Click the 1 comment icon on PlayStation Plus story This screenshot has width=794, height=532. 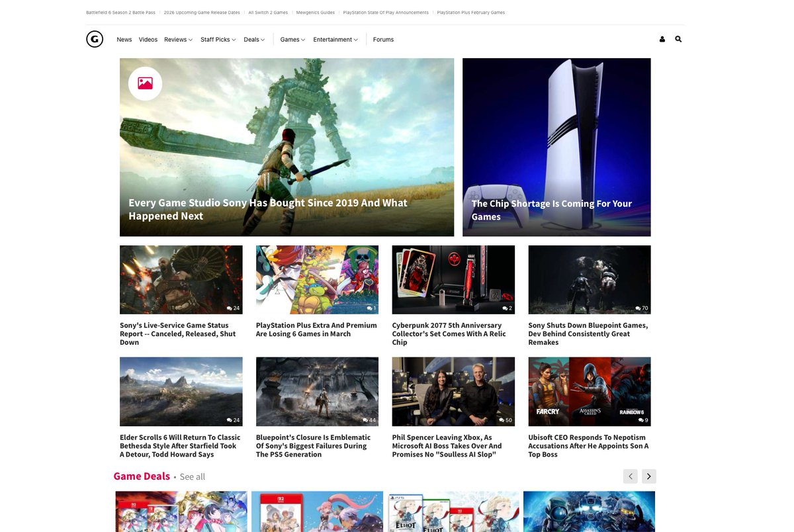coord(371,308)
